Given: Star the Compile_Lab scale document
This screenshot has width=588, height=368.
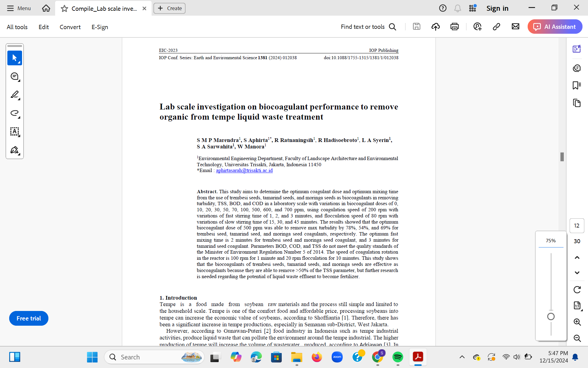Looking at the screenshot, I should (x=64, y=9).
